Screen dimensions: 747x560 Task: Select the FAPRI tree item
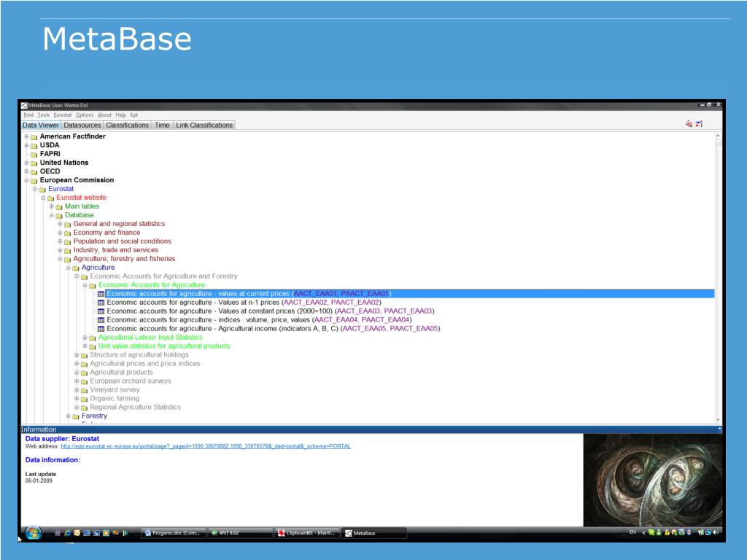tap(50, 154)
